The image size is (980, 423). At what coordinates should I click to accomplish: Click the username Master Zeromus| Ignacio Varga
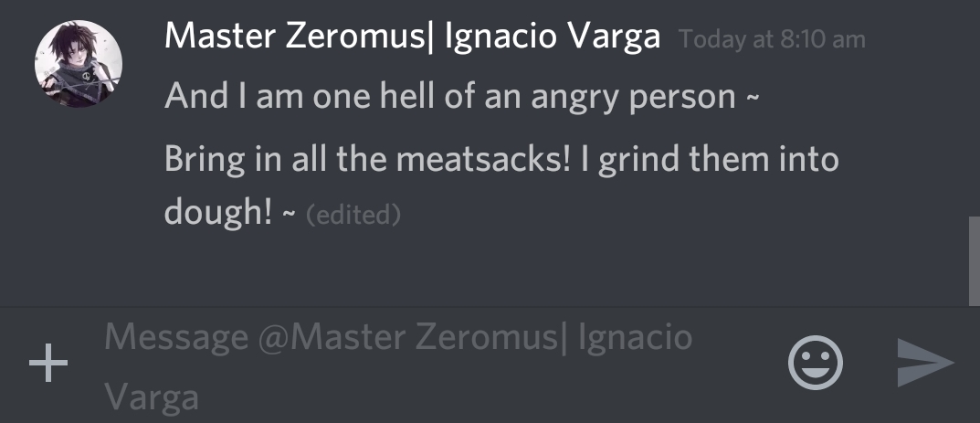(x=412, y=37)
